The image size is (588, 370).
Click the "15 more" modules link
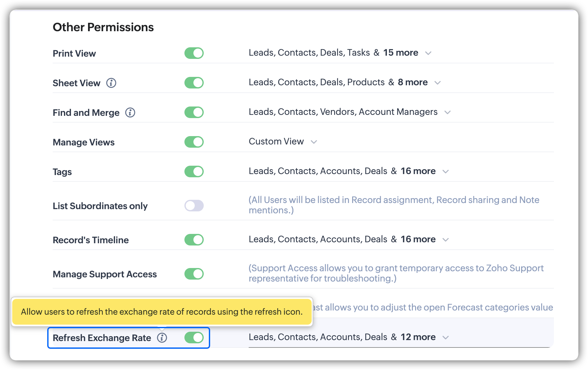pos(400,53)
